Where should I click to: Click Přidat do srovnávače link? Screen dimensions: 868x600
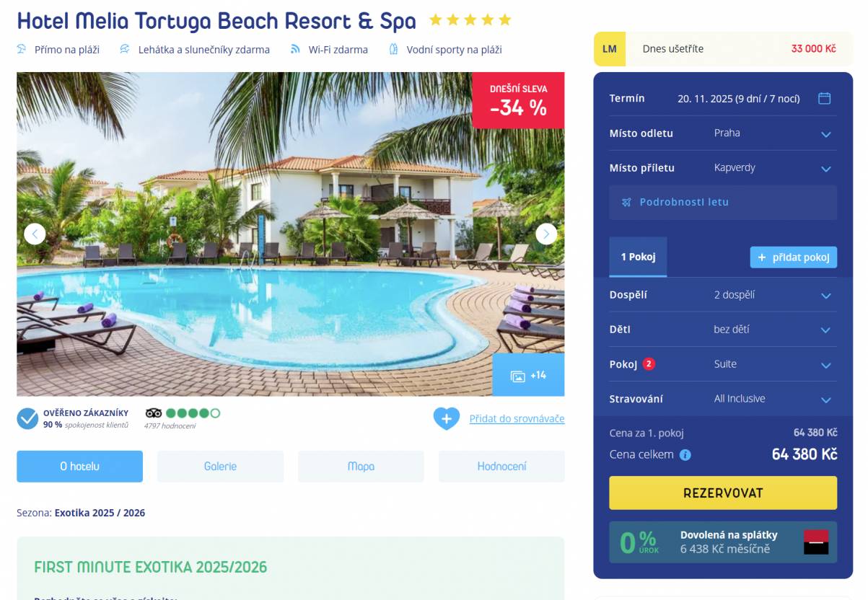[517, 418]
